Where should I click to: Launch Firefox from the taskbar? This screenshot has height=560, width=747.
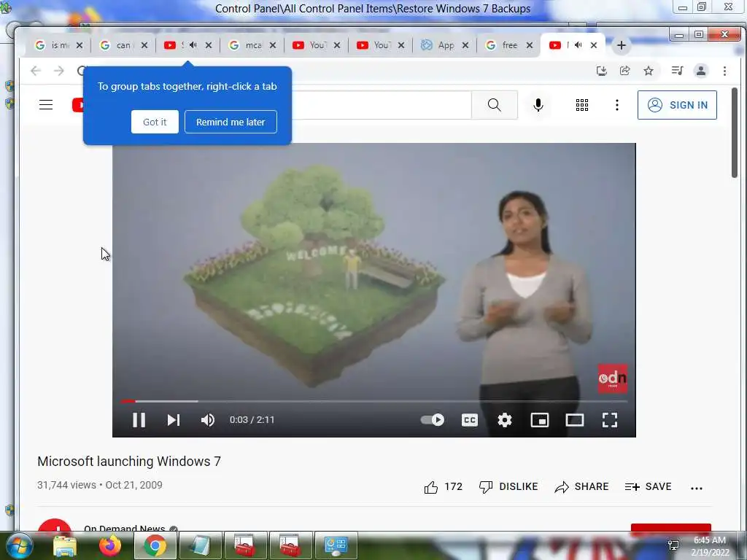[110, 545]
